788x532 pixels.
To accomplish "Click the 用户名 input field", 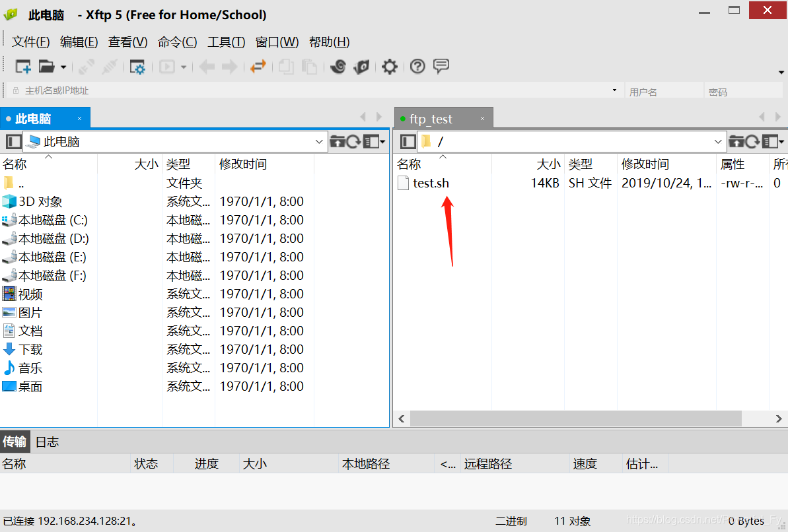I will (664, 90).
